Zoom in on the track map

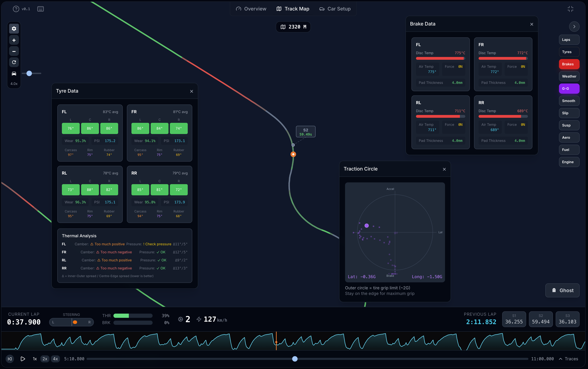click(14, 40)
